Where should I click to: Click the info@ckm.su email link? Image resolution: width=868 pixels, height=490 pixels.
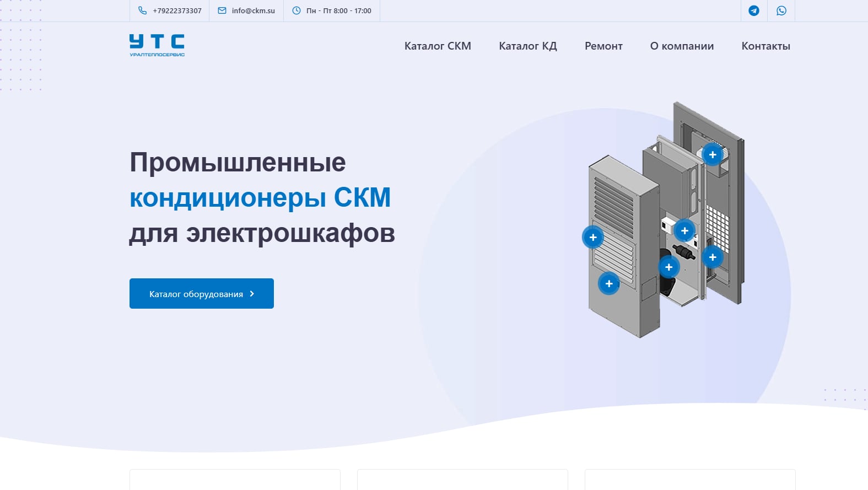pyautogui.click(x=254, y=10)
